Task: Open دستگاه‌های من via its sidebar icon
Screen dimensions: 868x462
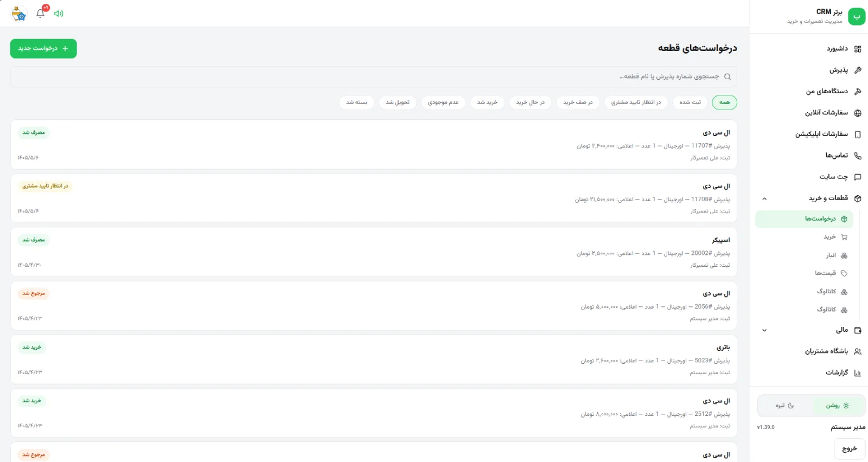Action: 858,92
